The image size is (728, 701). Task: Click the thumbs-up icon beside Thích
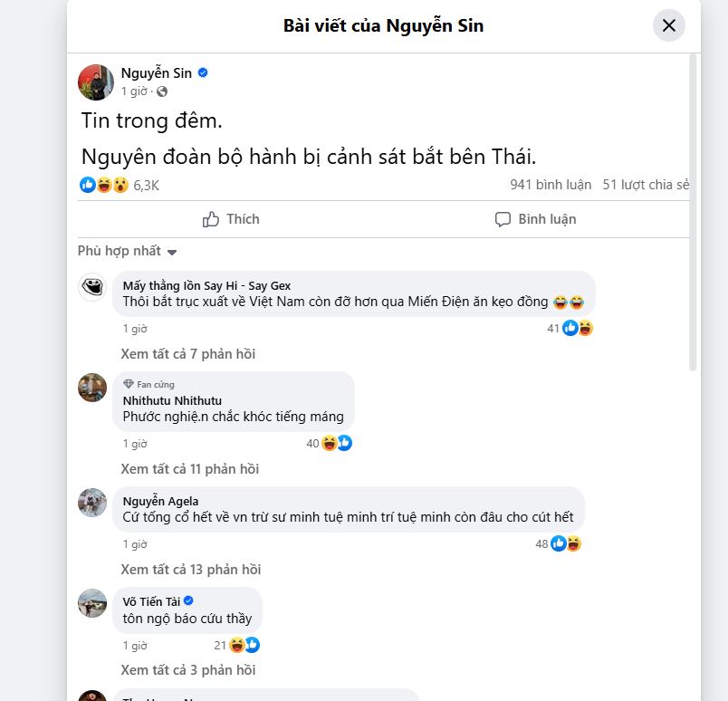click(210, 218)
